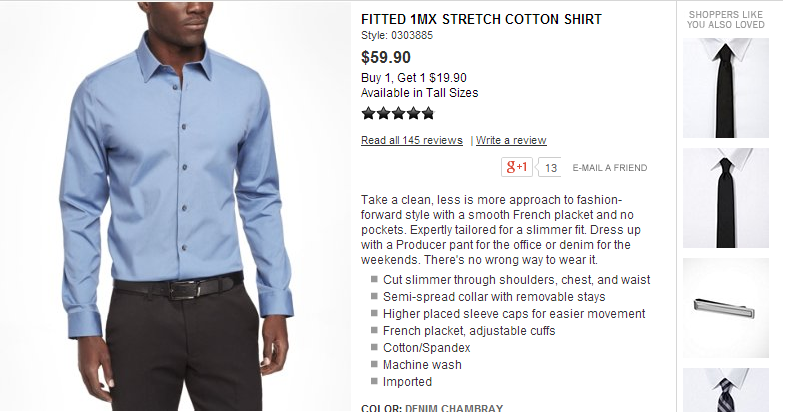This screenshot has width=795, height=412.
Task: Click the Fitted 1MX Stretch Cotton Shirt title
Action: [481, 19]
